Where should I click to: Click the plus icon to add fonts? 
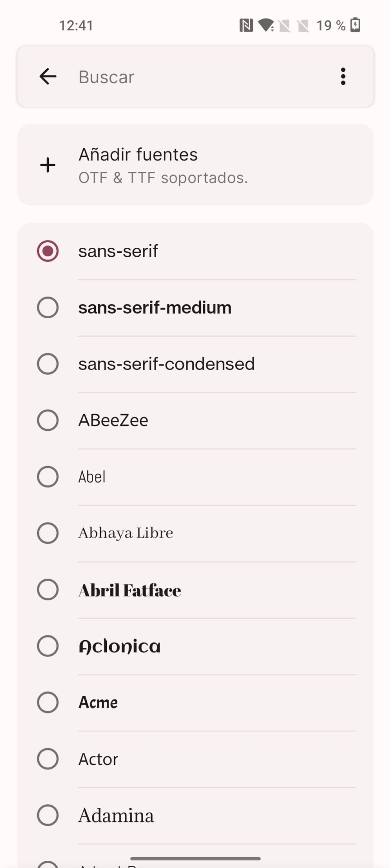[x=48, y=165]
